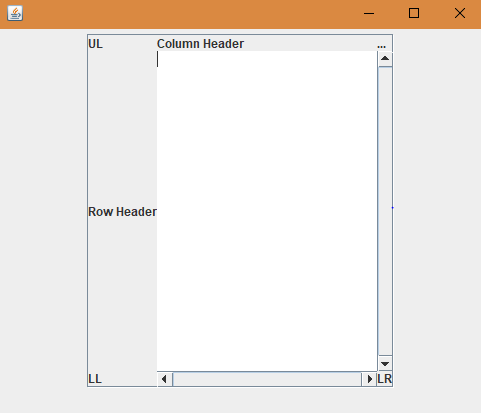The width and height of the screenshot is (481, 413).
Task: Click the horizontal scrollbar left arrow
Action: pos(164,379)
